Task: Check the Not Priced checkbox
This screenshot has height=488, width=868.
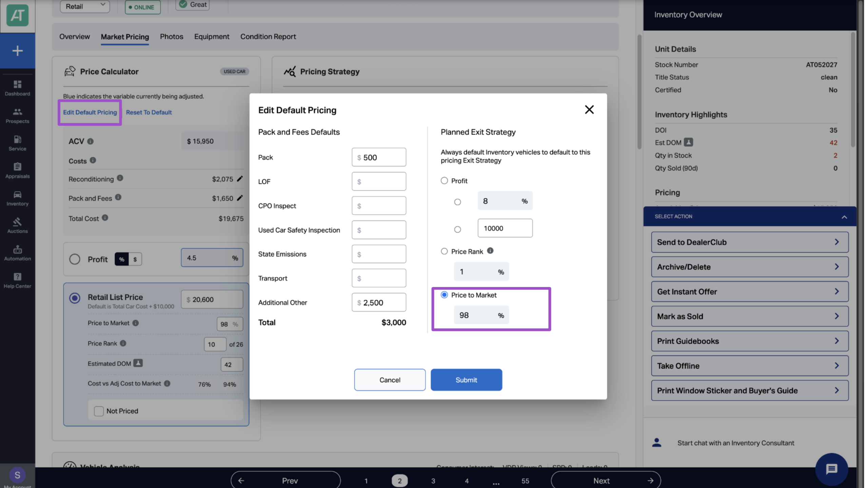Action: click(x=99, y=411)
